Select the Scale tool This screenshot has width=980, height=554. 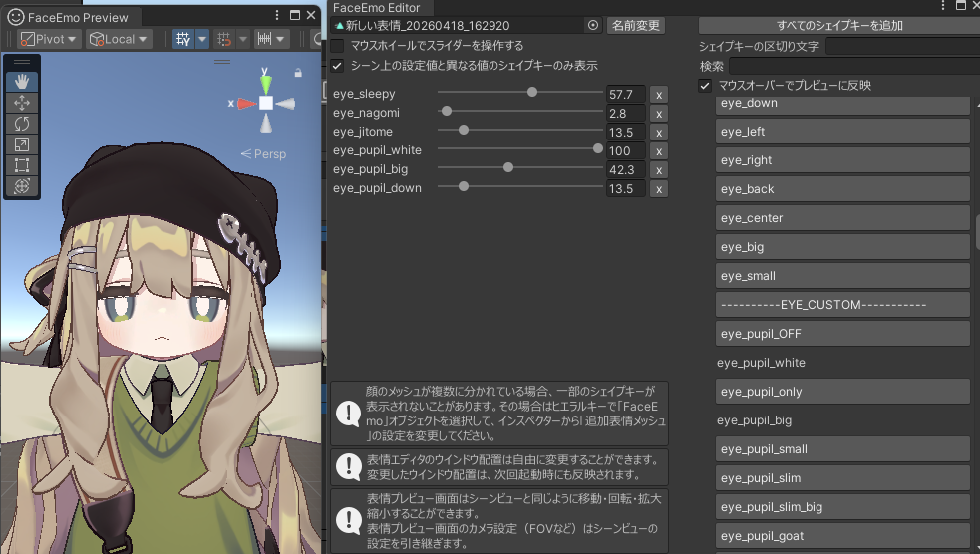click(x=22, y=144)
